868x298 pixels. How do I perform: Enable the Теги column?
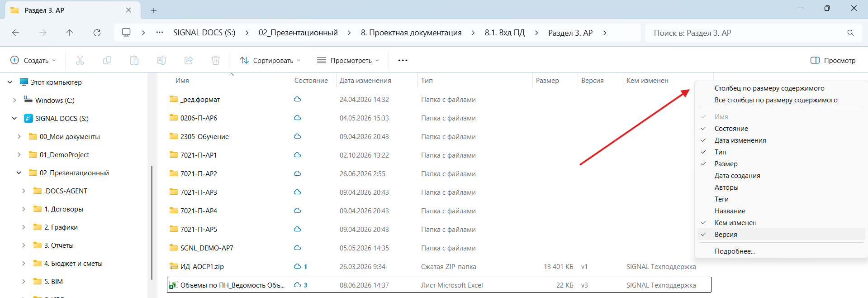pyautogui.click(x=721, y=199)
